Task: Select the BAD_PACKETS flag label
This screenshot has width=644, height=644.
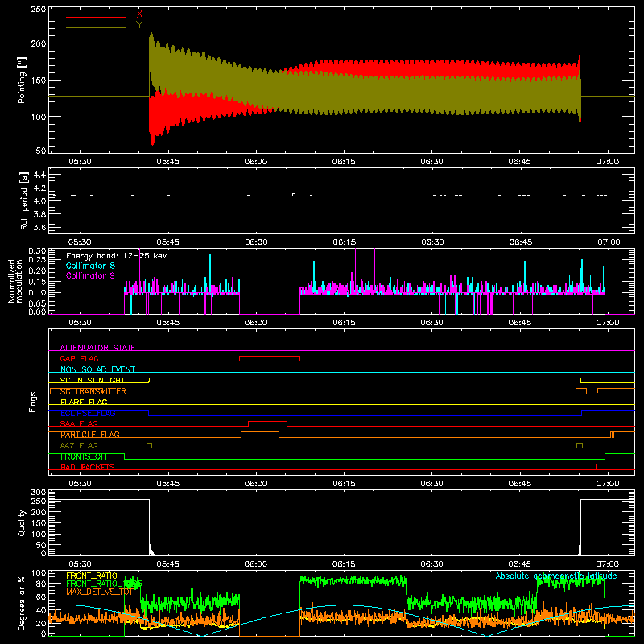Action: 88,467
